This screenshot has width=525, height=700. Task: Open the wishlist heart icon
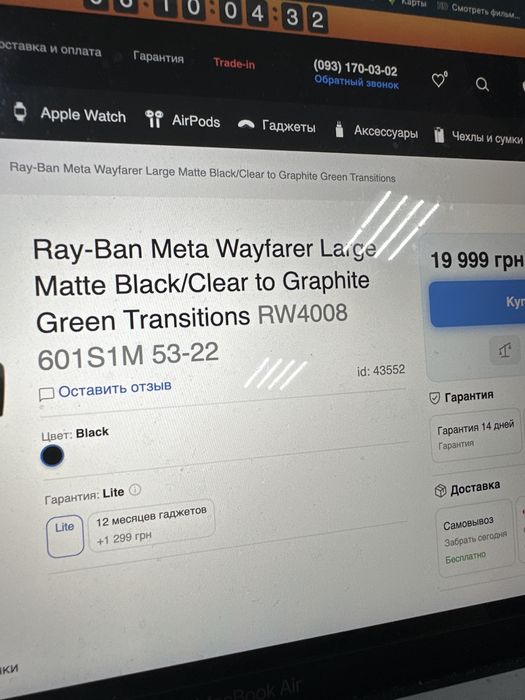(439, 80)
